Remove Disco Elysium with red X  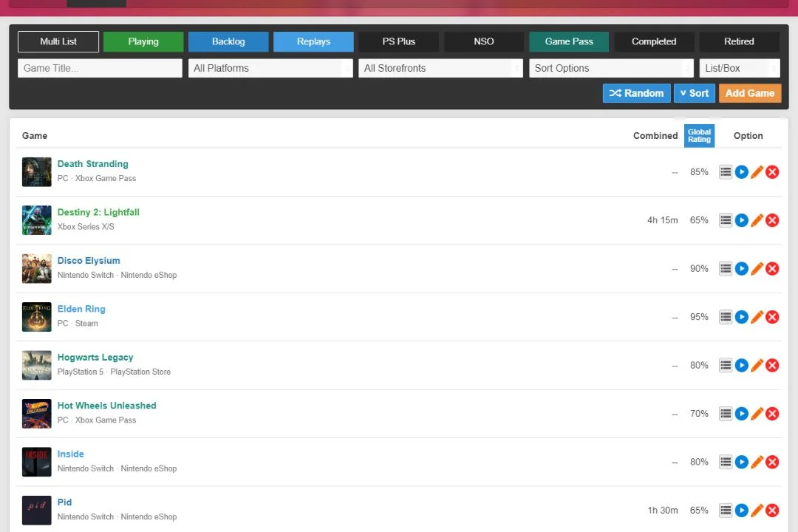(772, 269)
